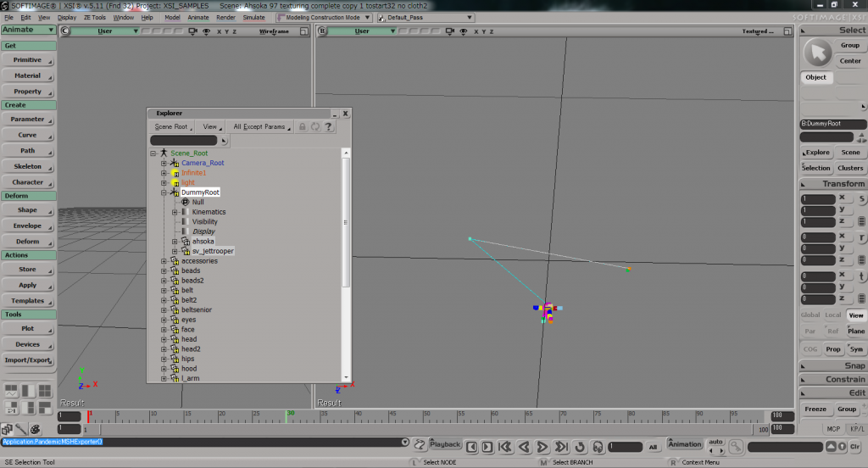The width and height of the screenshot is (868, 468).
Task: Collapse the DummyRoot tree node
Action: 164,192
